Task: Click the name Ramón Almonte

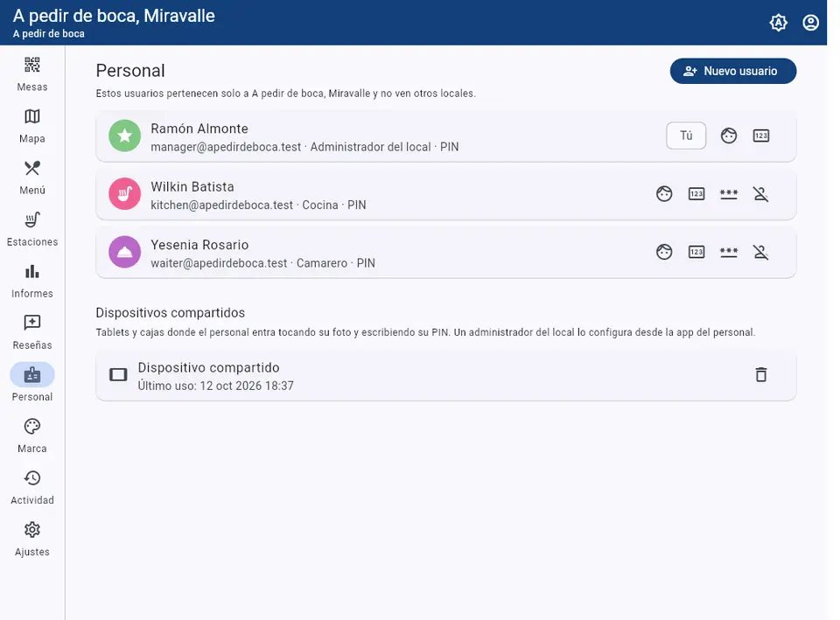Action: 199,129
